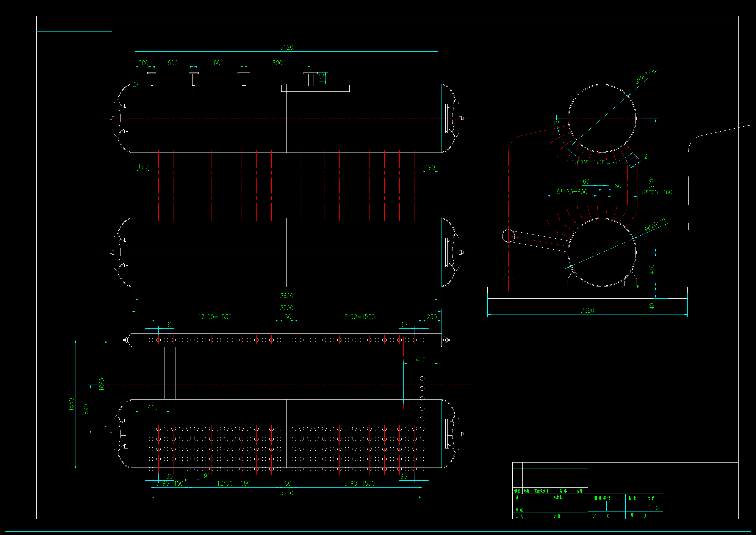Screen dimensions: 756x535
Task: Pick the "500" nozzle spacing dimension
Action: [x=172, y=63]
